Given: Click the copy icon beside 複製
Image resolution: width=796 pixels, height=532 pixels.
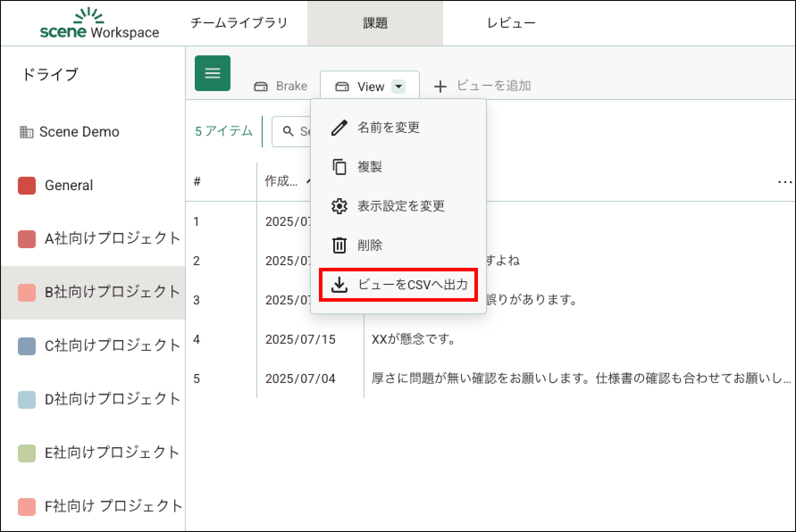Looking at the screenshot, I should tap(339, 167).
